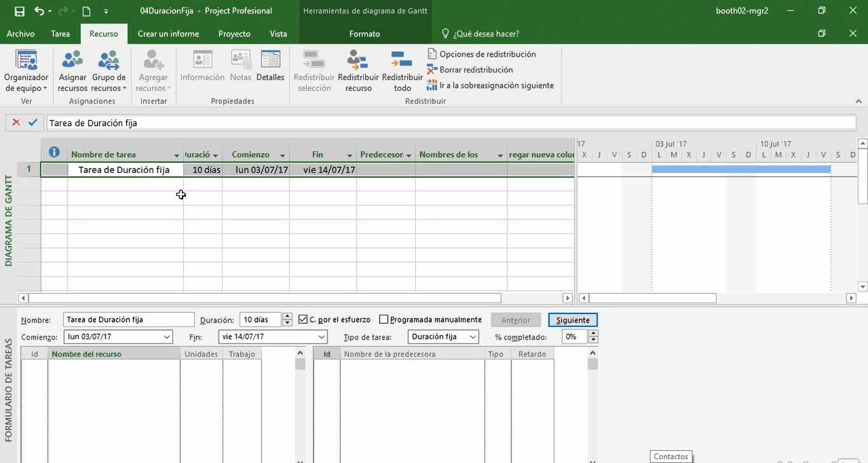Open the Tipo de tarea dropdown

click(x=474, y=336)
